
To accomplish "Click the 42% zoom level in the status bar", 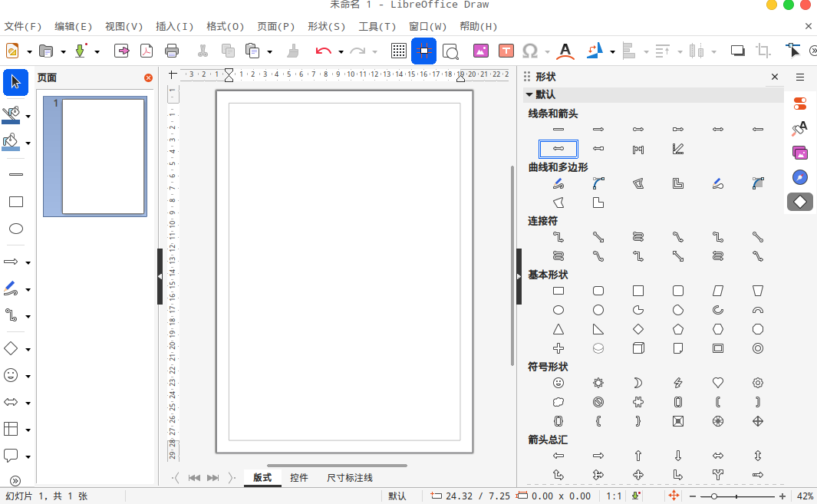I will click(805, 496).
